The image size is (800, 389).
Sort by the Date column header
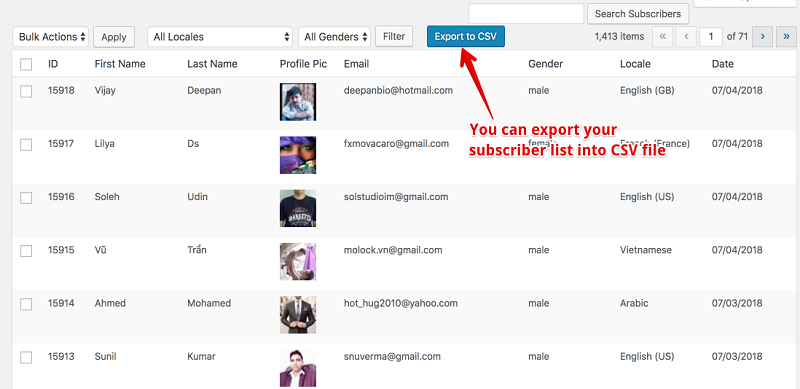pos(723,64)
